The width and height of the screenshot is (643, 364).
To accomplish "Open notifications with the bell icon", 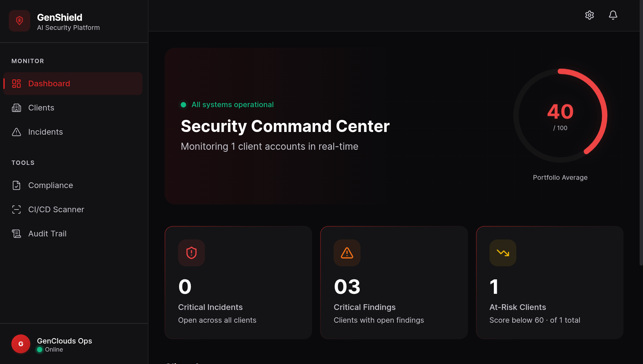I will pos(613,15).
